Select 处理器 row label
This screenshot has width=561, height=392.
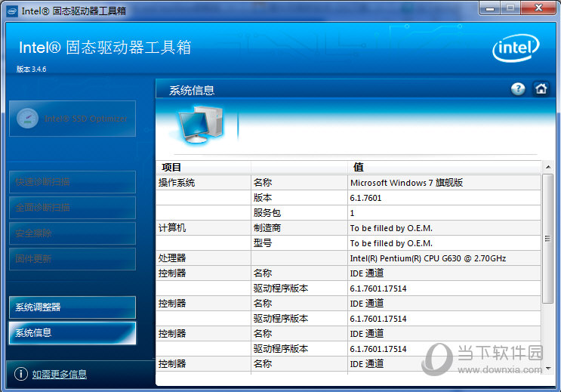[172, 258]
